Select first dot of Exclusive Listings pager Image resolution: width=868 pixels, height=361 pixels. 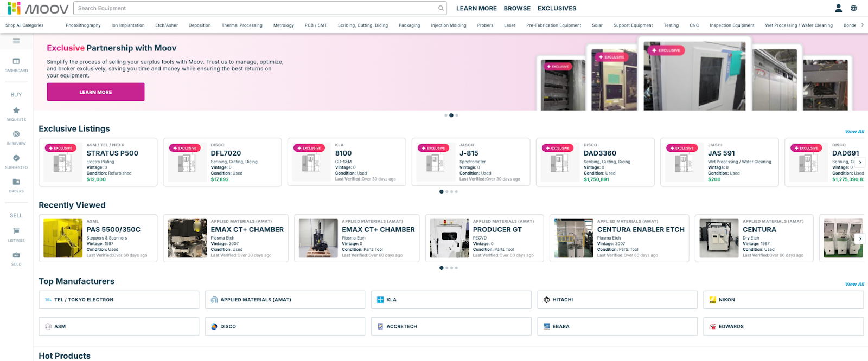click(x=441, y=191)
